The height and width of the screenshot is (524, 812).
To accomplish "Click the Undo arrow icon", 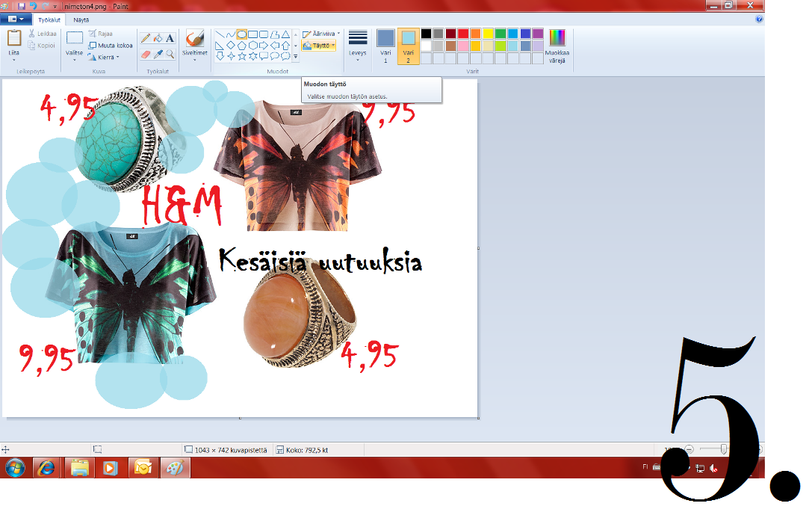I will coord(33,6).
